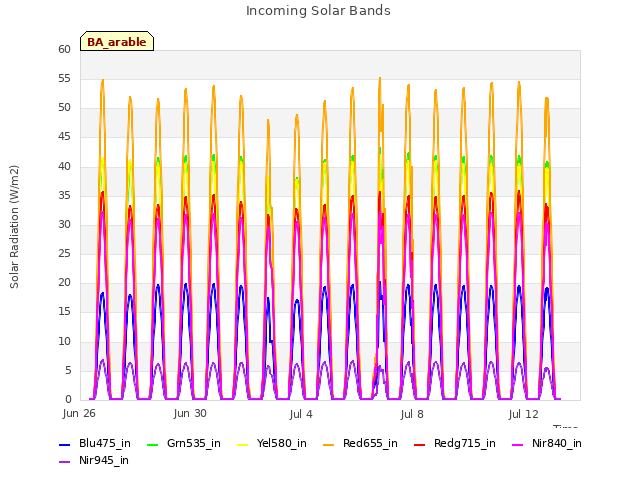Click the orange Red655_in legend color marker
Viewport: 640px width, 480px height.
click(329, 444)
